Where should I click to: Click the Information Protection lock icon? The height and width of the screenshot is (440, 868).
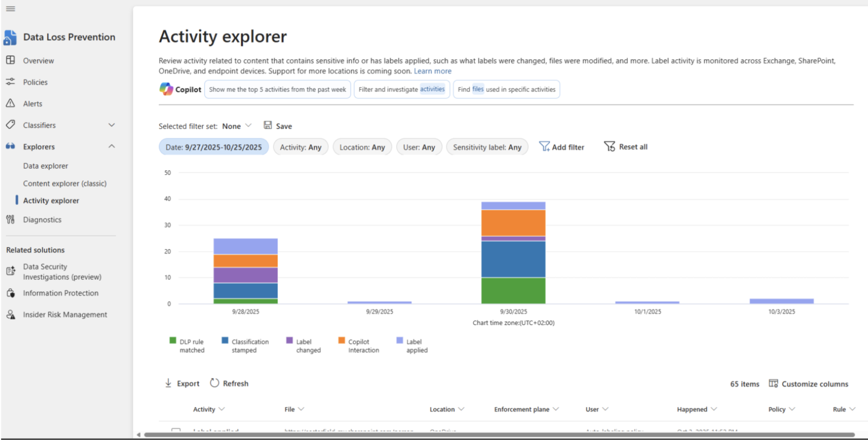tap(10, 293)
